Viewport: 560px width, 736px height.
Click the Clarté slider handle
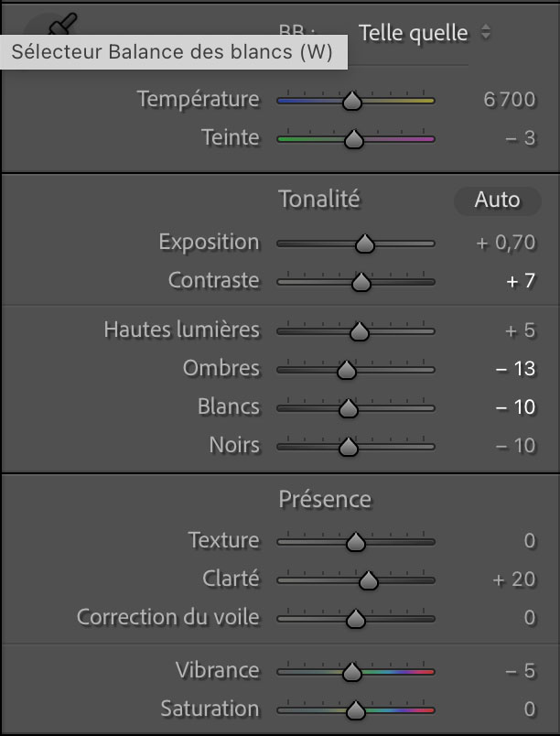click(x=368, y=580)
